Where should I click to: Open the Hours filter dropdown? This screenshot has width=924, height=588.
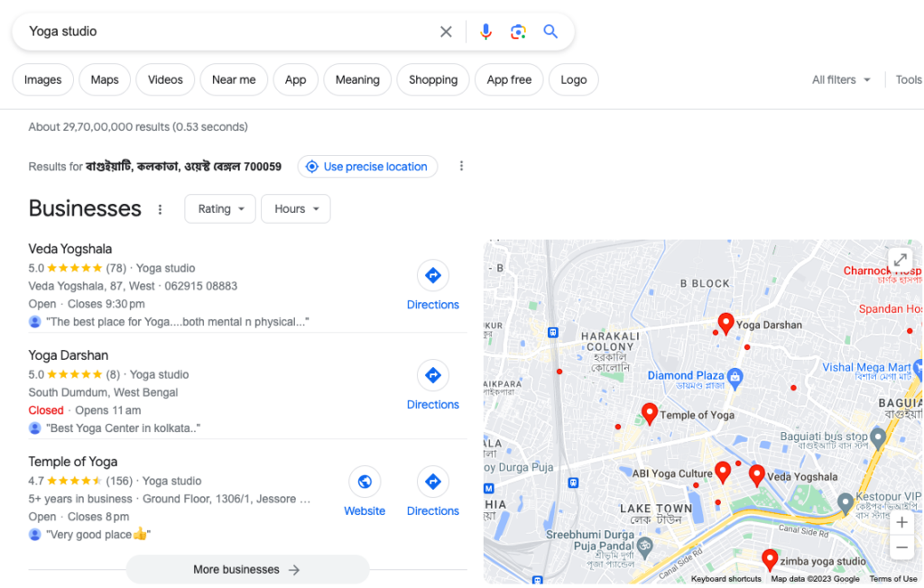click(295, 208)
